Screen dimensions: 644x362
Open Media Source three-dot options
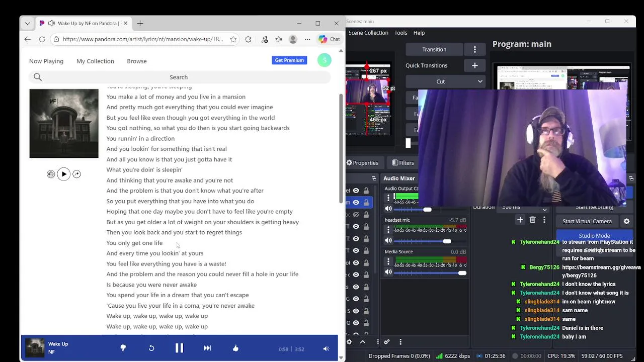click(388, 261)
